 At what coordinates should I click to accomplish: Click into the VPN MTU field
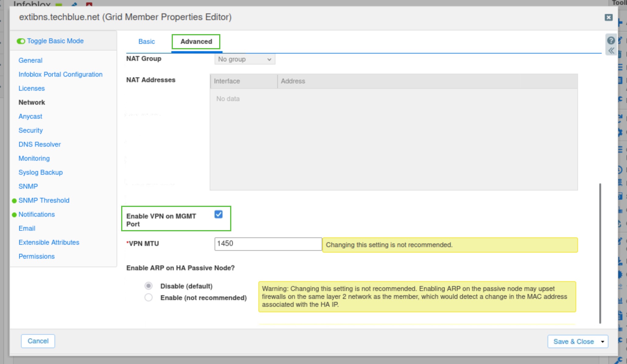268,244
